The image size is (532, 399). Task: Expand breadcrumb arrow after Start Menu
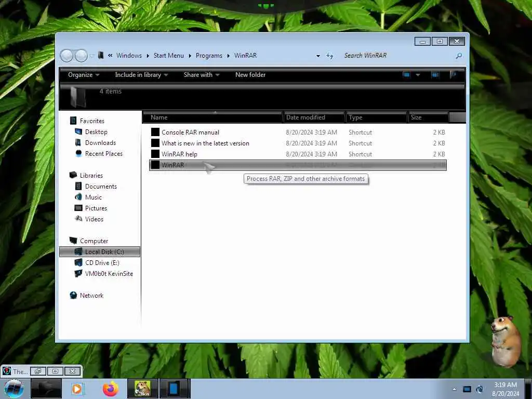click(x=190, y=56)
